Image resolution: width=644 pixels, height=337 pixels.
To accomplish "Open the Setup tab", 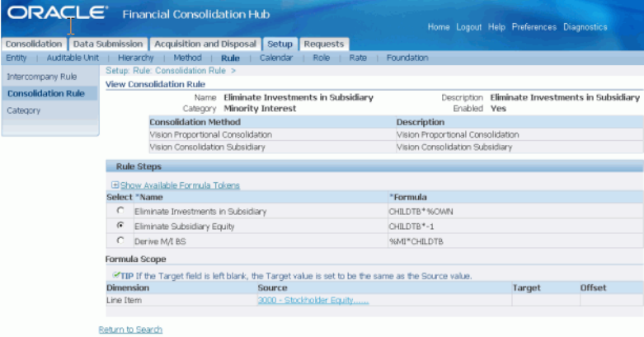I will click(x=280, y=44).
